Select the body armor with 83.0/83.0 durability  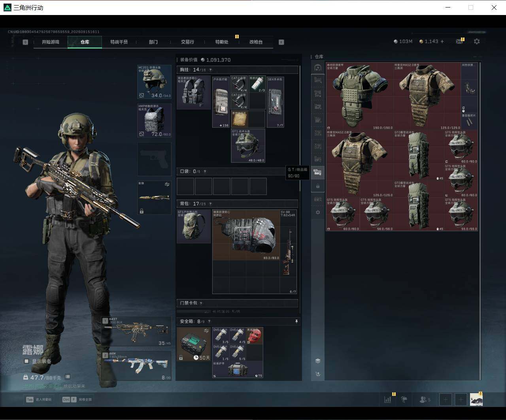[246, 235]
